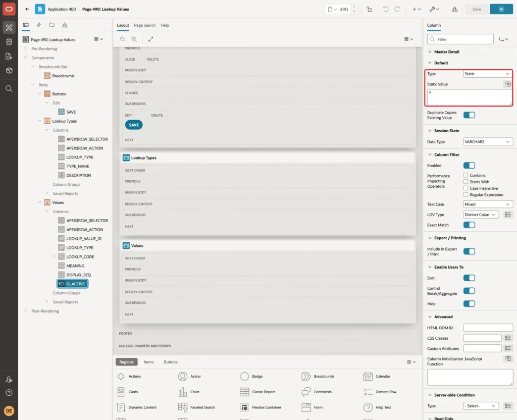Expand the layout pane to full view

click(150, 39)
